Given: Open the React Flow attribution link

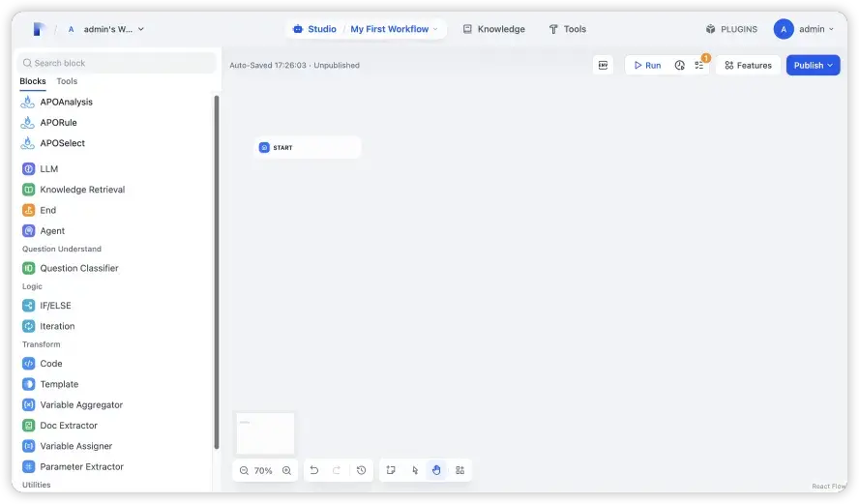Looking at the screenshot, I should [x=829, y=487].
